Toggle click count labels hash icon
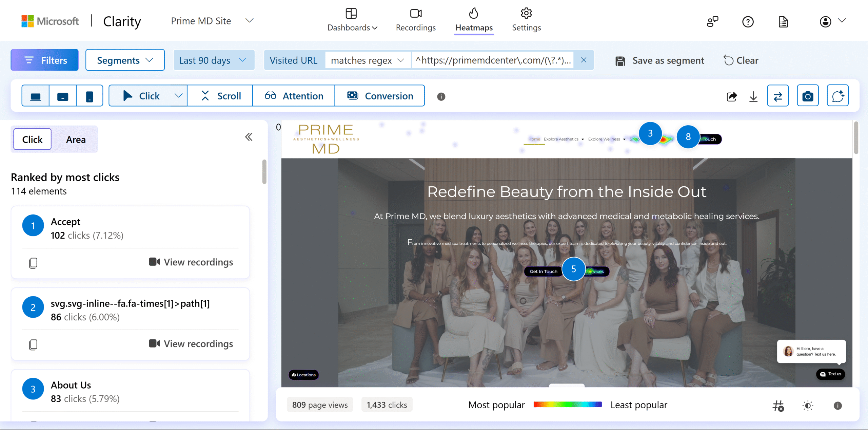Image resolution: width=868 pixels, height=430 pixels. (x=778, y=406)
